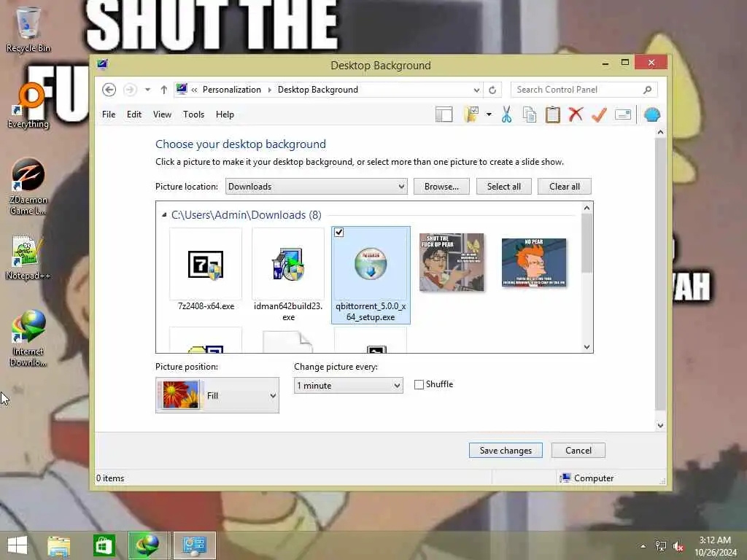Viewport: 747px width, 560px height.
Task: Click the picture list scroll down arrow
Action: pos(587,346)
